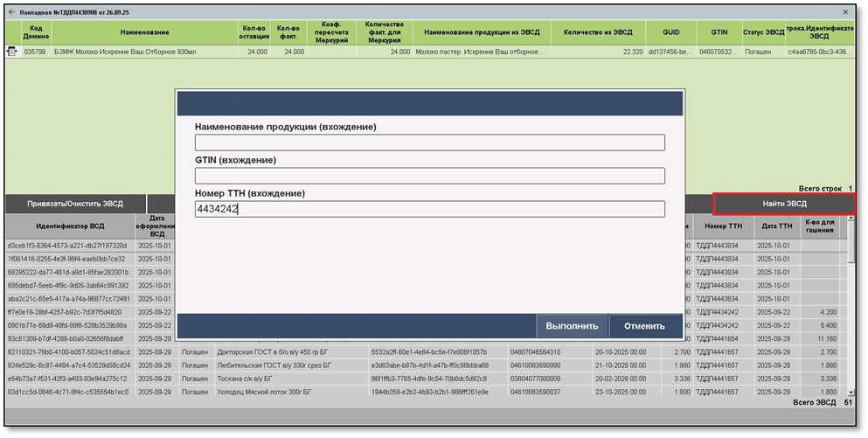This screenshot has width=868, height=438.
Task: Click the GTIN (вхождение) input field
Action: (x=429, y=176)
